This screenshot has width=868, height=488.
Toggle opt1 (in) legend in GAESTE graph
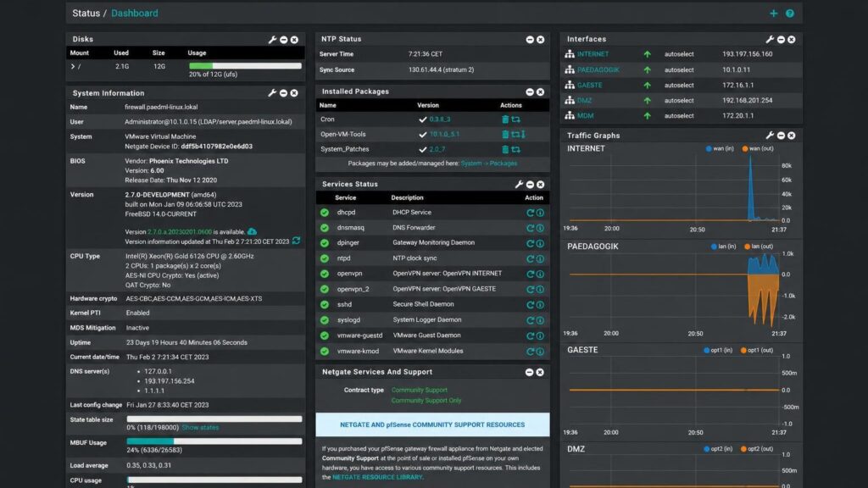point(718,350)
